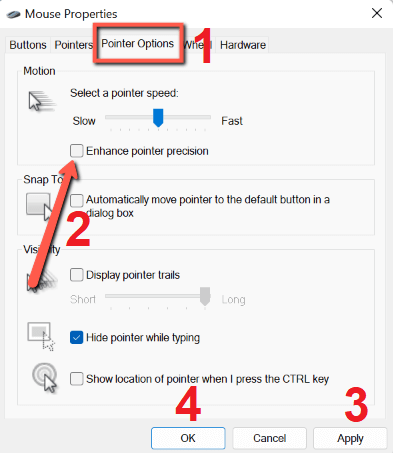Toggle automatically move pointer to default button
This screenshot has height=453, width=393.
pos(77,201)
